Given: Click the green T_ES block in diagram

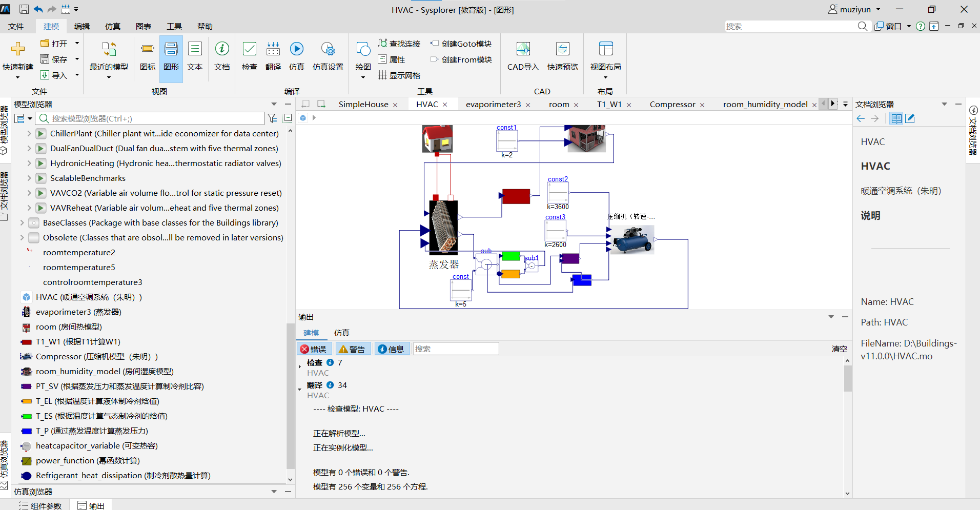Looking at the screenshot, I should click(x=511, y=256).
